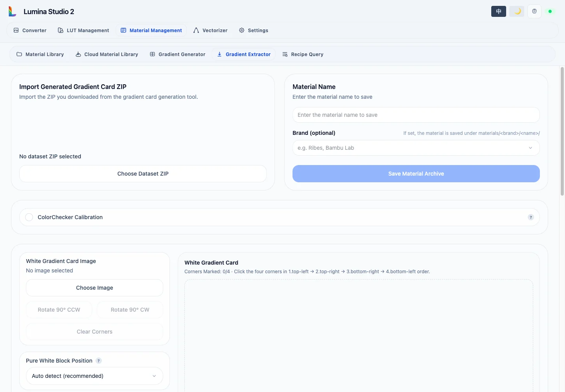The height and width of the screenshot is (392, 565).
Task: Click the Save Material Archive button
Action: pyautogui.click(x=416, y=174)
